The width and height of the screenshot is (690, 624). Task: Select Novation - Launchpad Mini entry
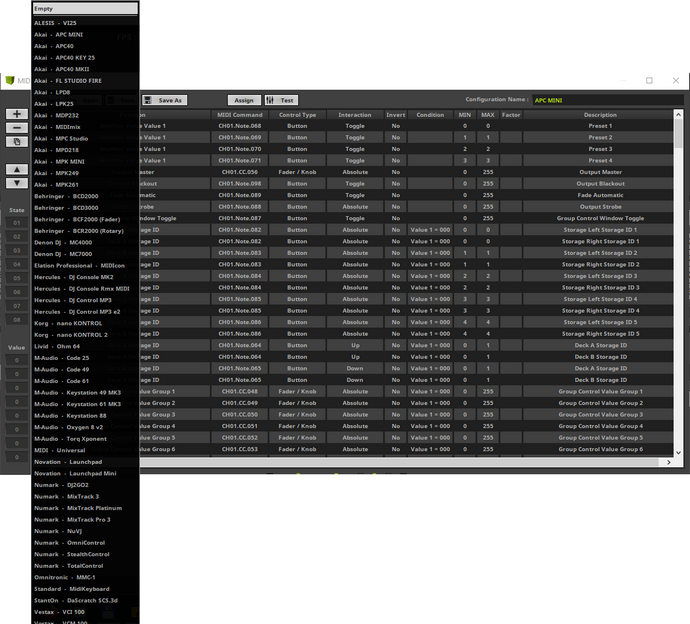[85, 474]
